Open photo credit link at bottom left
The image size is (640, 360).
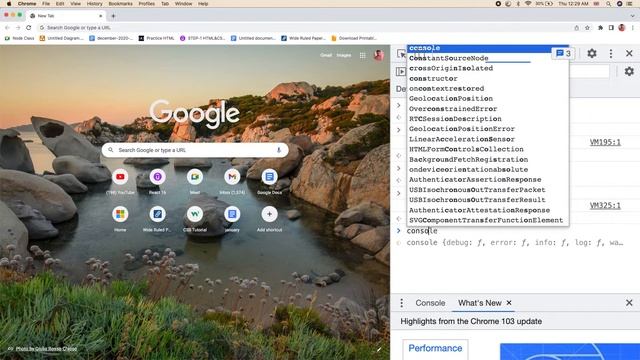point(46,349)
